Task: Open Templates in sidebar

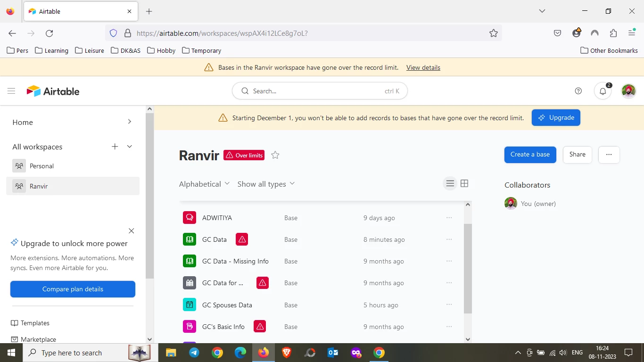Action: click(30, 323)
